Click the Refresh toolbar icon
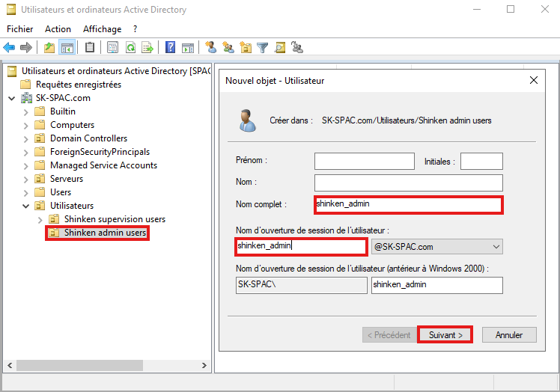The height and width of the screenshot is (392, 560). pyautogui.click(x=130, y=47)
